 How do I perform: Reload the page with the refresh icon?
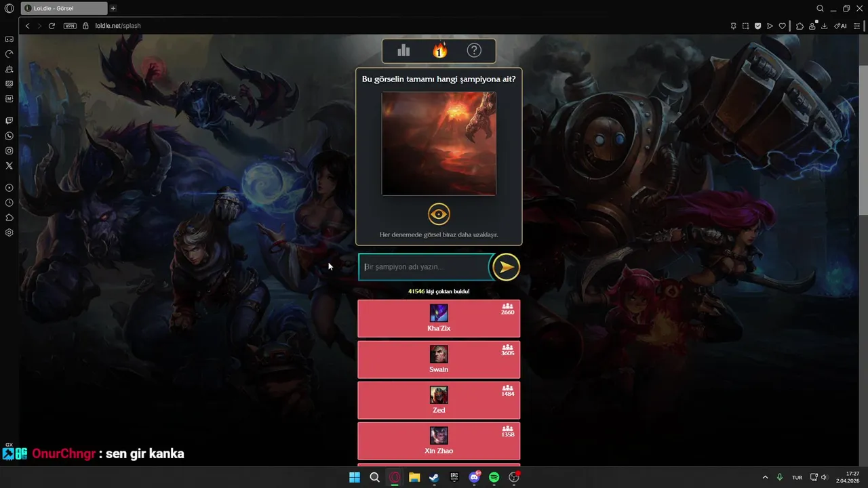[52, 26]
